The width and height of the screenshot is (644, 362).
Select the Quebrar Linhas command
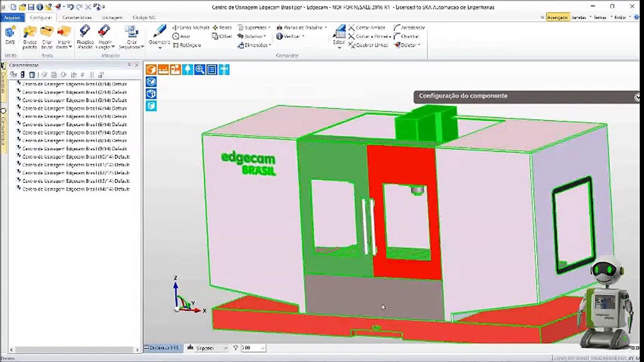(x=369, y=45)
